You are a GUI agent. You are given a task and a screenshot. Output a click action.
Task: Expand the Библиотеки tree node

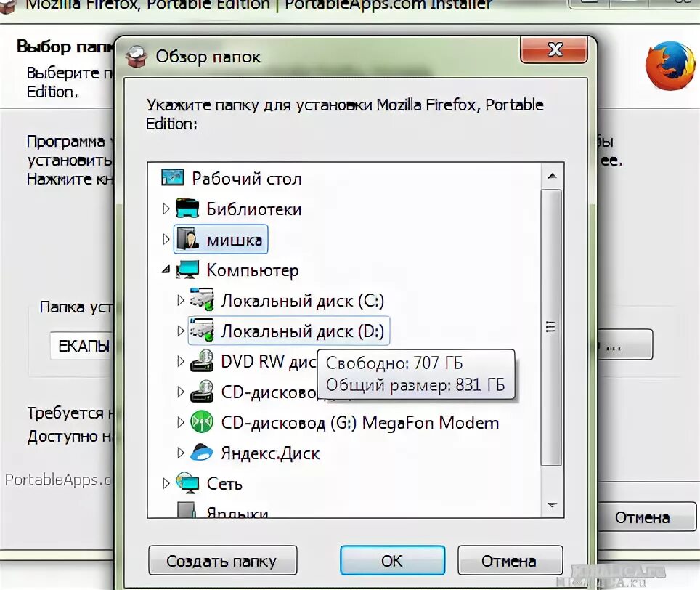click(x=166, y=209)
